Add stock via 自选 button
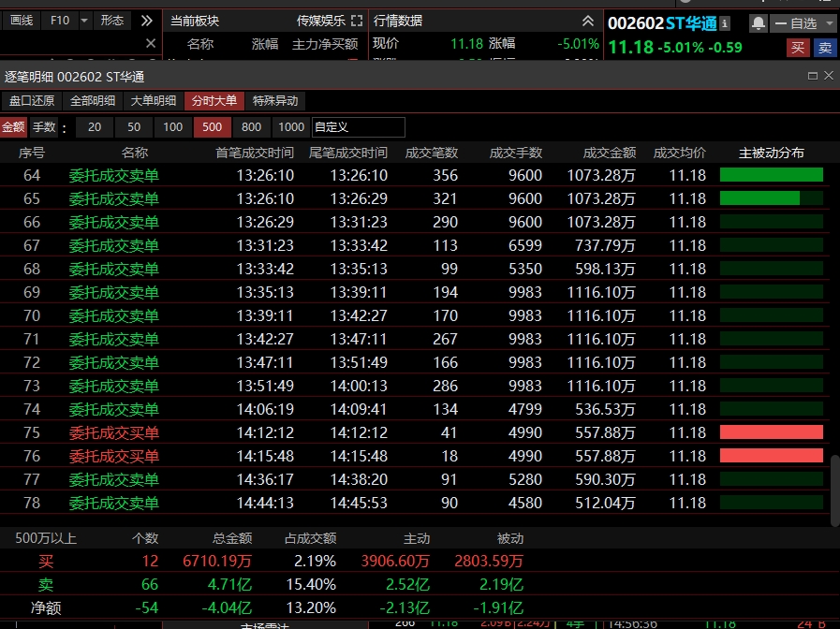840x629 pixels. 797,23
